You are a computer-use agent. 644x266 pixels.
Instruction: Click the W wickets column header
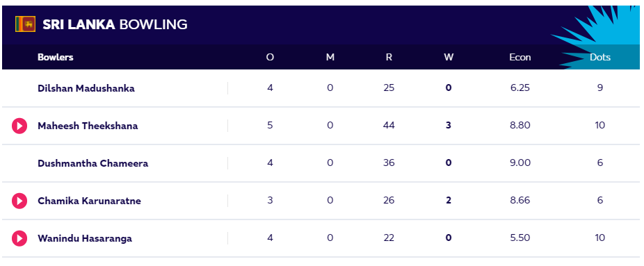(x=449, y=57)
